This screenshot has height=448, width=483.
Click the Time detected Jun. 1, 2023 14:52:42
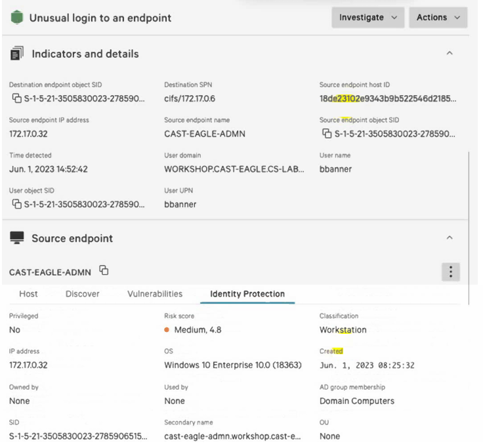pos(49,169)
